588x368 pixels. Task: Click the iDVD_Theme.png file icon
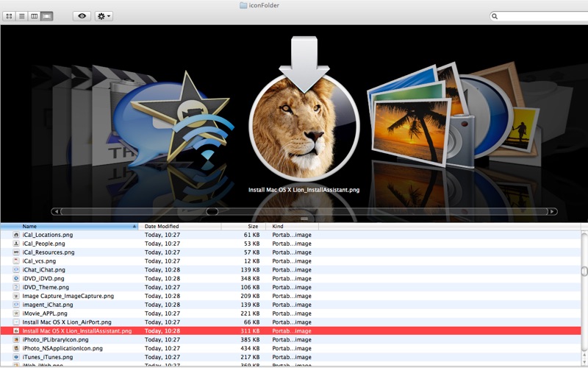click(16, 287)
